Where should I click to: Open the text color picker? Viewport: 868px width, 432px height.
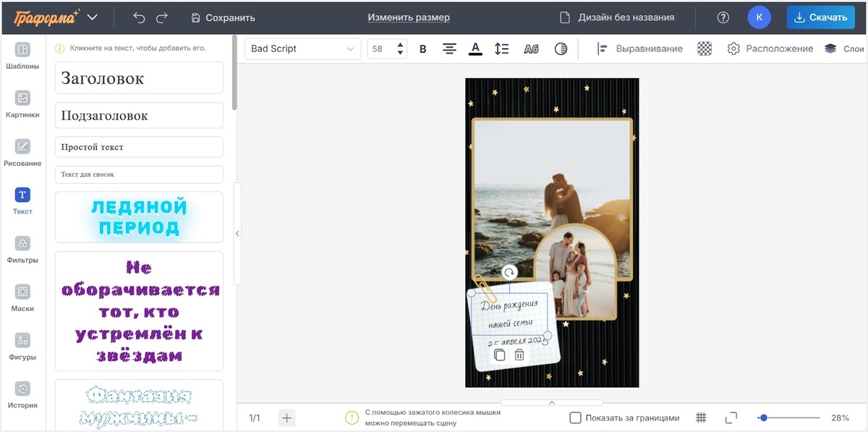475,48
